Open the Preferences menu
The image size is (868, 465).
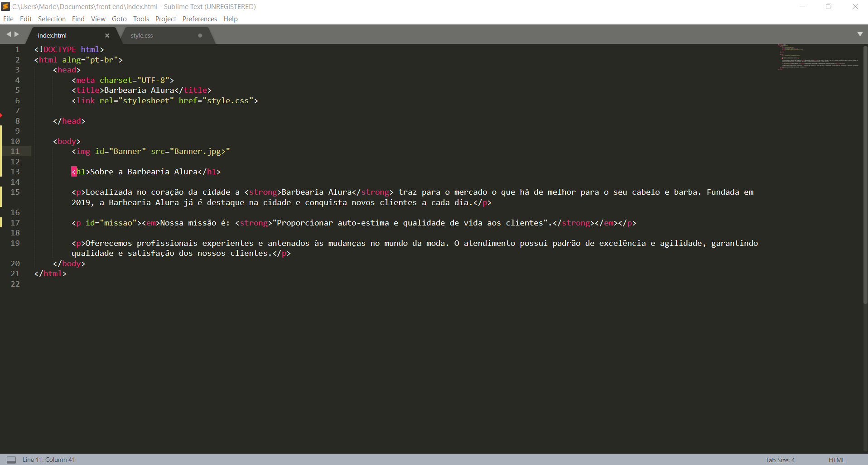(x=199, y=19)
